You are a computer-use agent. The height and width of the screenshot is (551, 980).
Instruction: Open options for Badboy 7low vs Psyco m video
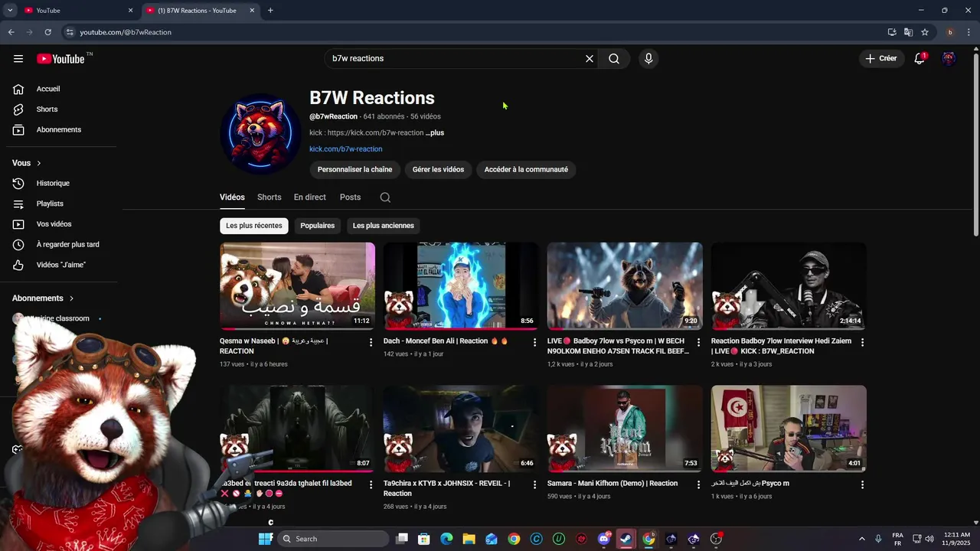click(698, 342)
